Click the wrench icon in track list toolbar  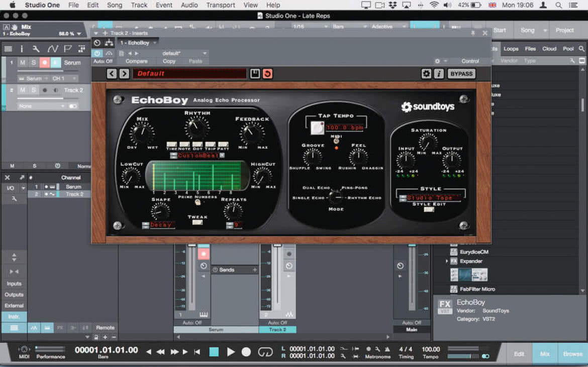coord(36,49)
